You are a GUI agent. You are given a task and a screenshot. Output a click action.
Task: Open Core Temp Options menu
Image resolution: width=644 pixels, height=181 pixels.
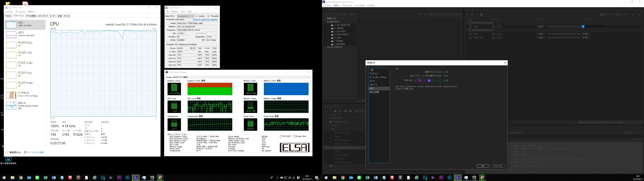click(174, 12)
